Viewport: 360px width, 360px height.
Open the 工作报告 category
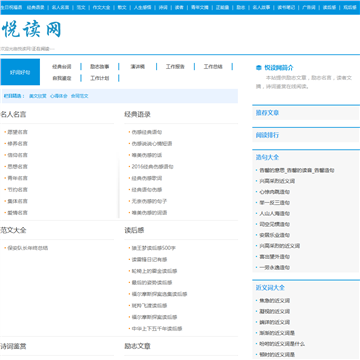click(175, 67)
